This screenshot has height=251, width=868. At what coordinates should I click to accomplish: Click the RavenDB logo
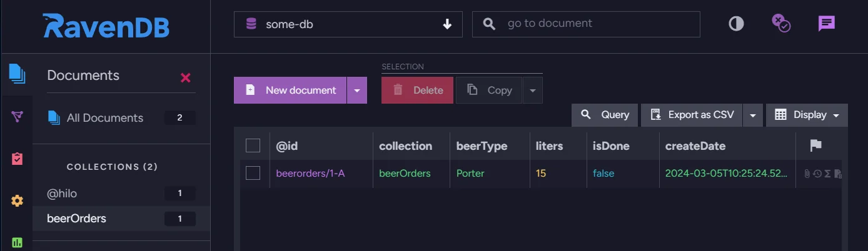(x=106, y=26)
